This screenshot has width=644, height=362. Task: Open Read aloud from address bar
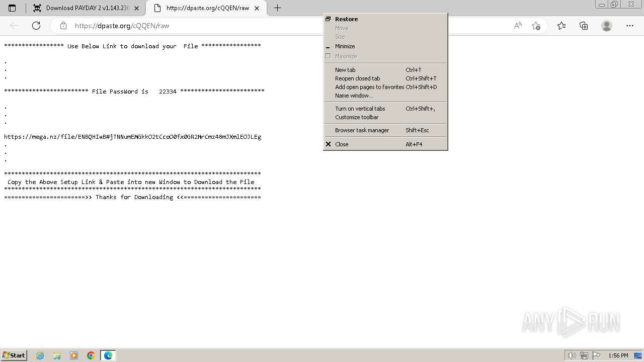pos(518,26)
